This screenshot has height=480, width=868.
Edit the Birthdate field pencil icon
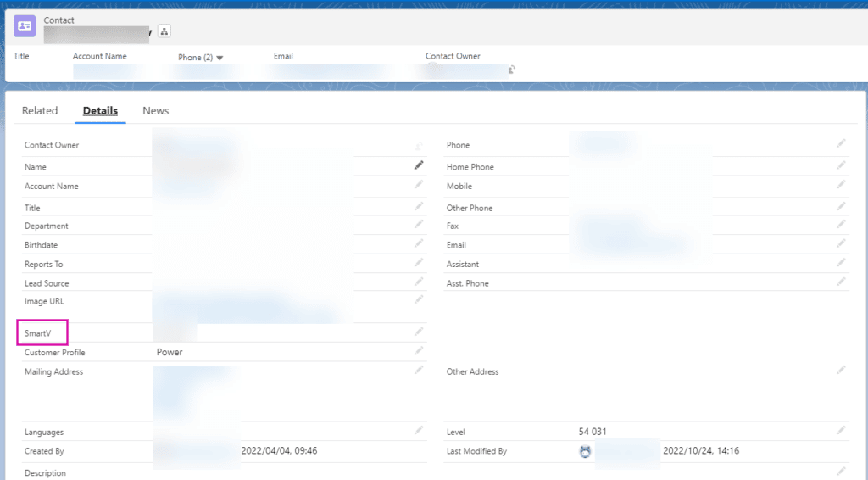419,243
